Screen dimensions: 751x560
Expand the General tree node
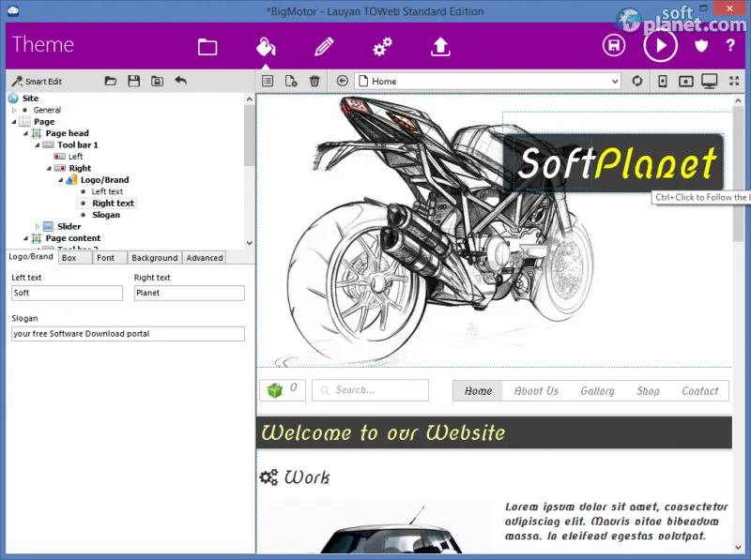14,110
